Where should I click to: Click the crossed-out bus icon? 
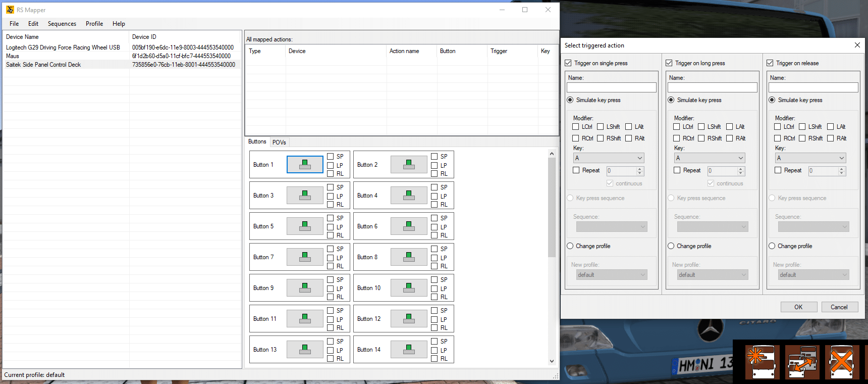(842, 362)
